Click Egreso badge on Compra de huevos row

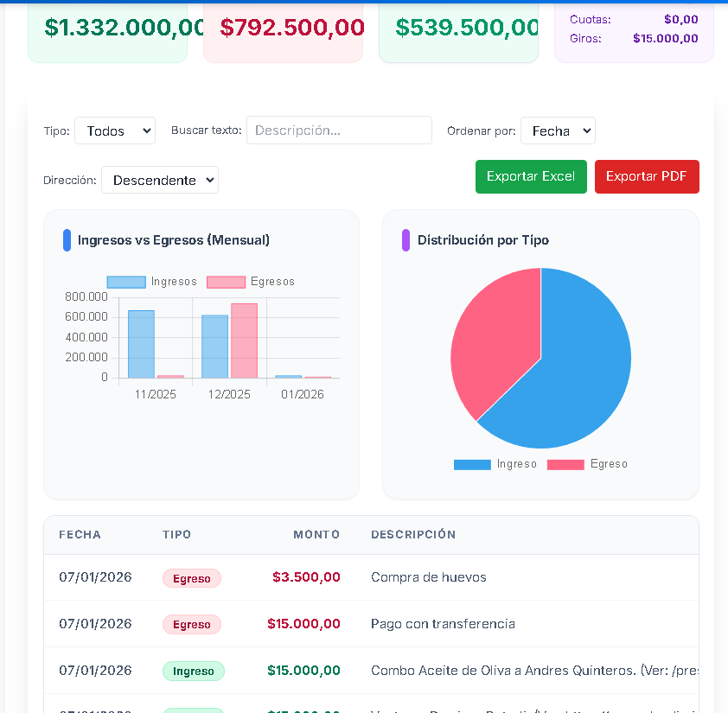click(191, 578)
